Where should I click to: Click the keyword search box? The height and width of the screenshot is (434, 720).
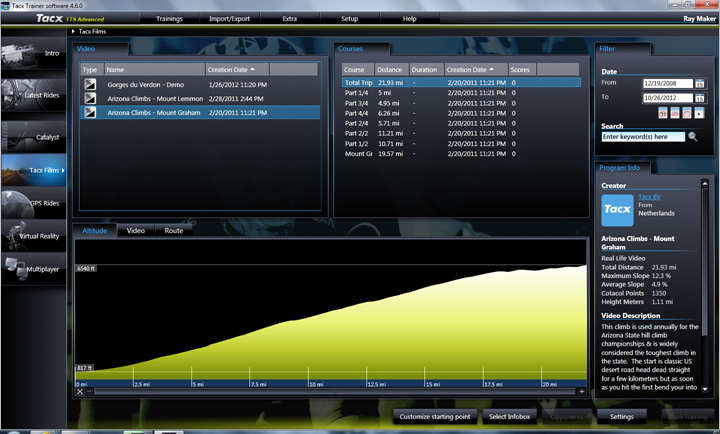click(x=643, y=136)
